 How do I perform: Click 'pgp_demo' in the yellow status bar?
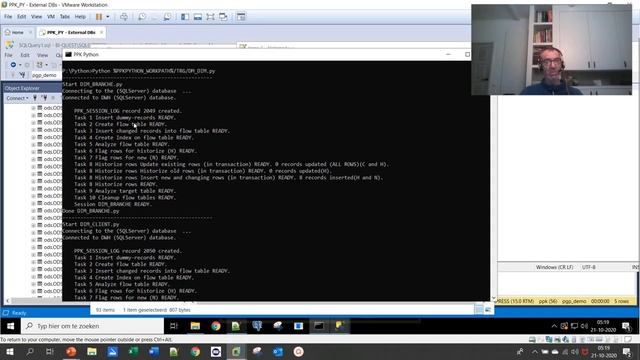point(574,301)
